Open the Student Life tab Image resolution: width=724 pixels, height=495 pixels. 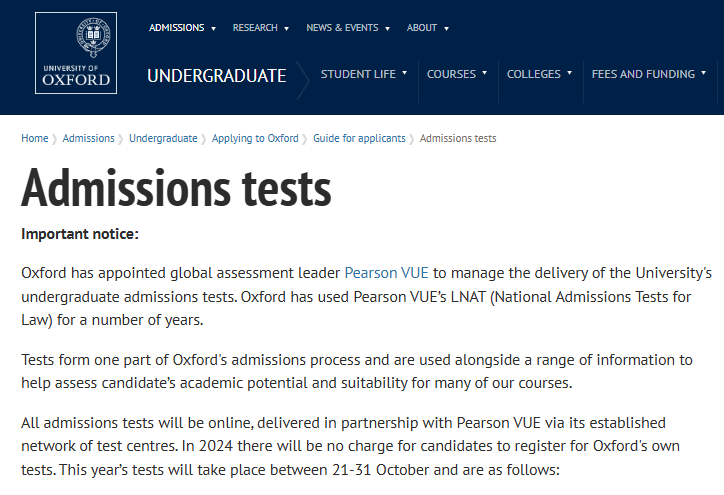click(x=358, y=74)
